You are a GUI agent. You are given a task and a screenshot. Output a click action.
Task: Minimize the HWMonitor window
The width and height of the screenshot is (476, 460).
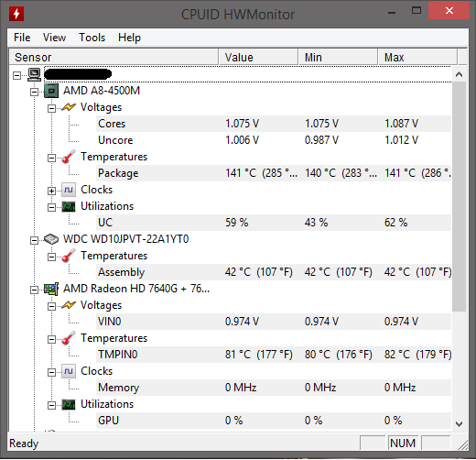click(392, 13)
